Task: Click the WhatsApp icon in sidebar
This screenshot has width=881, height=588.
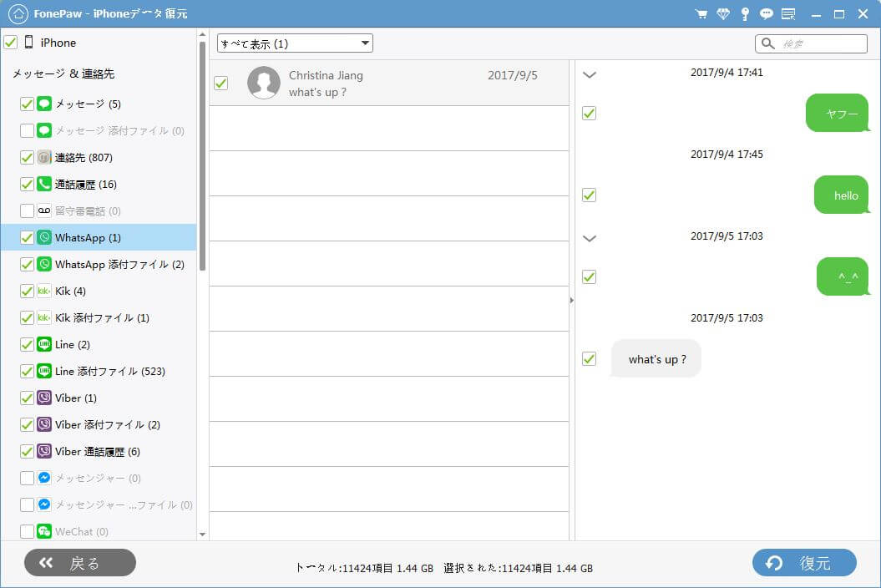Action: (x=44, y=237)
